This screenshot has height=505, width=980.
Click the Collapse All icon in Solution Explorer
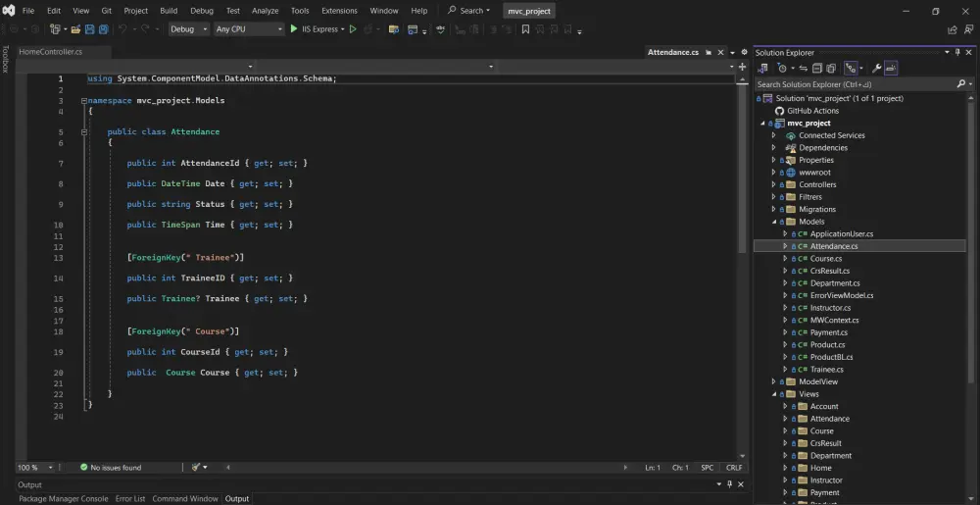coord(817,69)
